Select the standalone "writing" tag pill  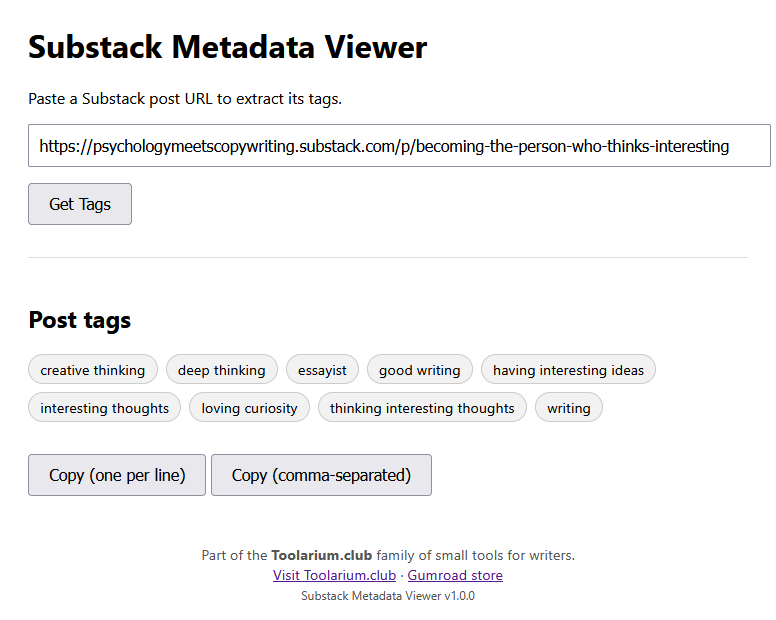[x=568, y=408]
